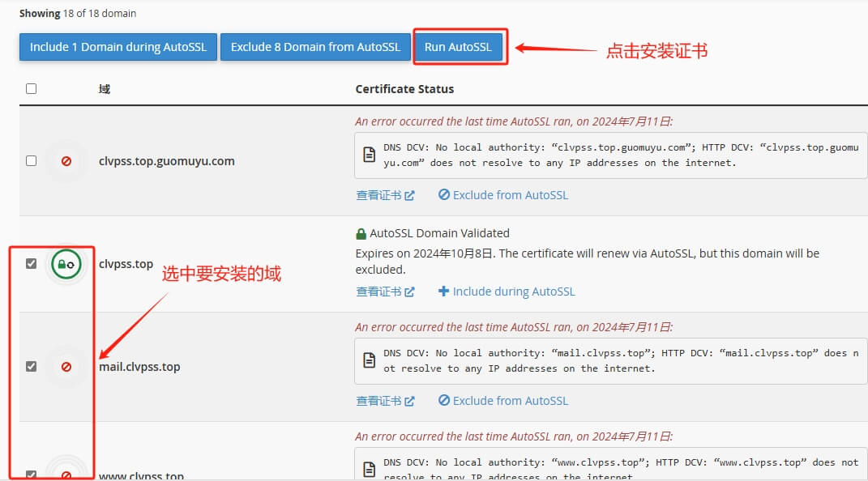Image resolution: width=868 pixels, height=481 pixels.
Task: Check the checkbox for clvpss.top.guomuyu.com
Action: [x=31, y=160]
